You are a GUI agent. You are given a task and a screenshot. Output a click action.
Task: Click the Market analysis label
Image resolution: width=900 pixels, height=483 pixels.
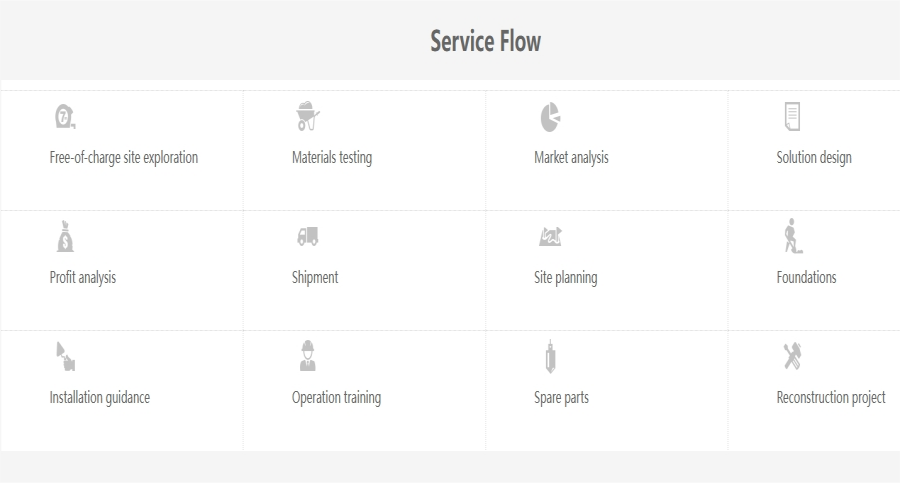(x=571, y=157)
